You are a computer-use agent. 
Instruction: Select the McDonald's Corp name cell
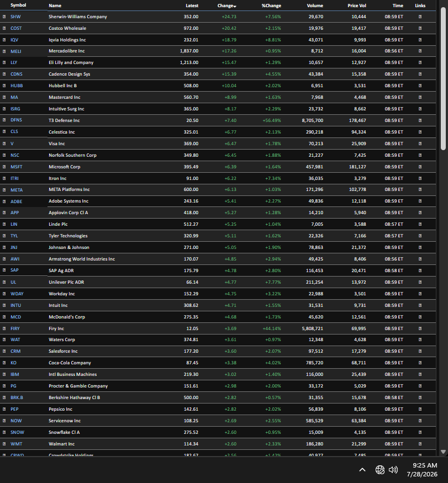click(67, 317)
